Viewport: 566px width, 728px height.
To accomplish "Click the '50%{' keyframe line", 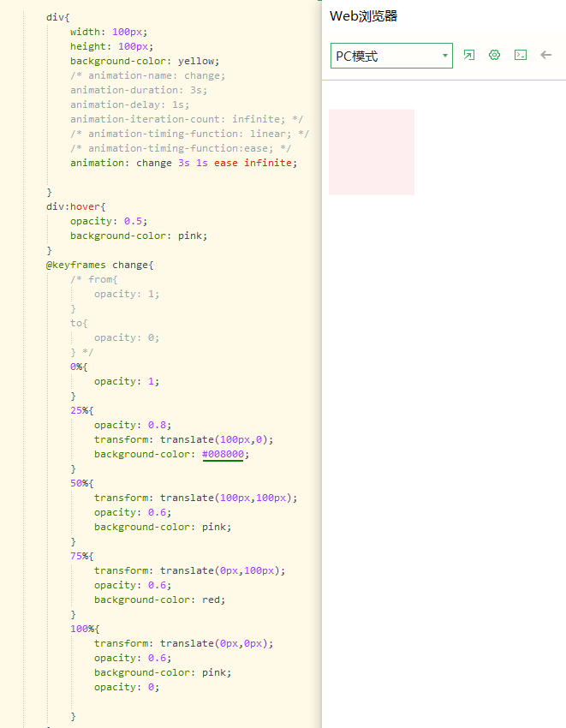I will click(x=81, y=483).
